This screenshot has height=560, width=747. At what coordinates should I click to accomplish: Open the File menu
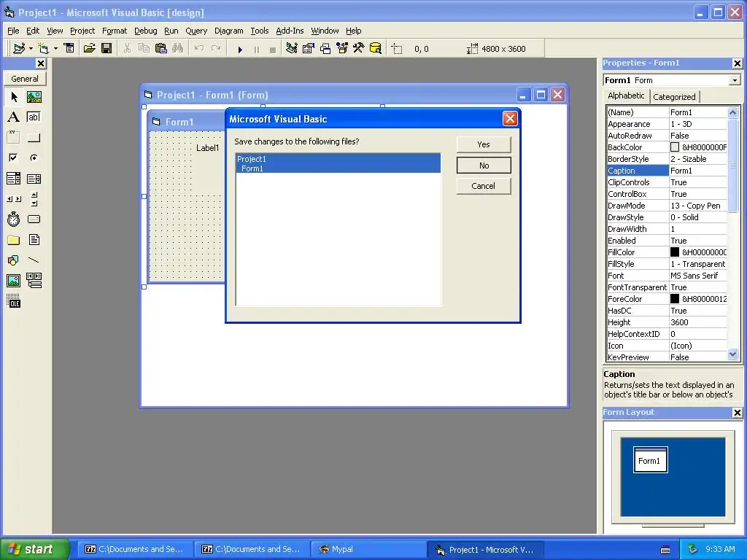tap(13, 31)
